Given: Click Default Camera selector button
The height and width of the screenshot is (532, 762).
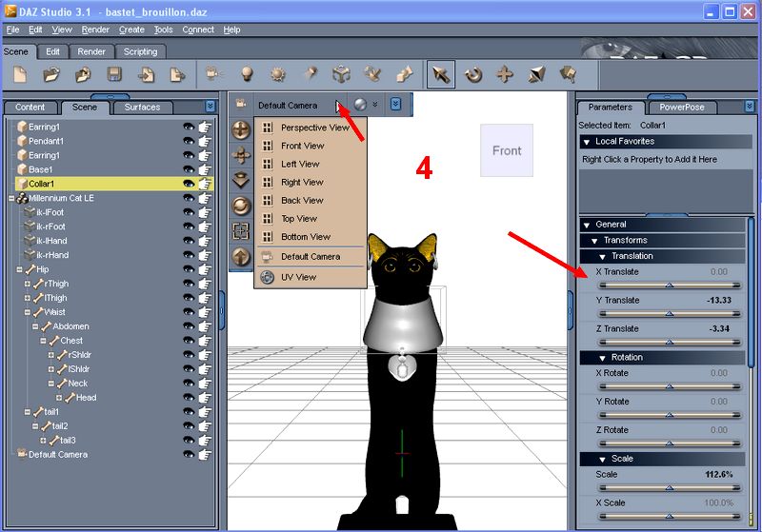Looking at the screenshot, I should pos(299,106).
